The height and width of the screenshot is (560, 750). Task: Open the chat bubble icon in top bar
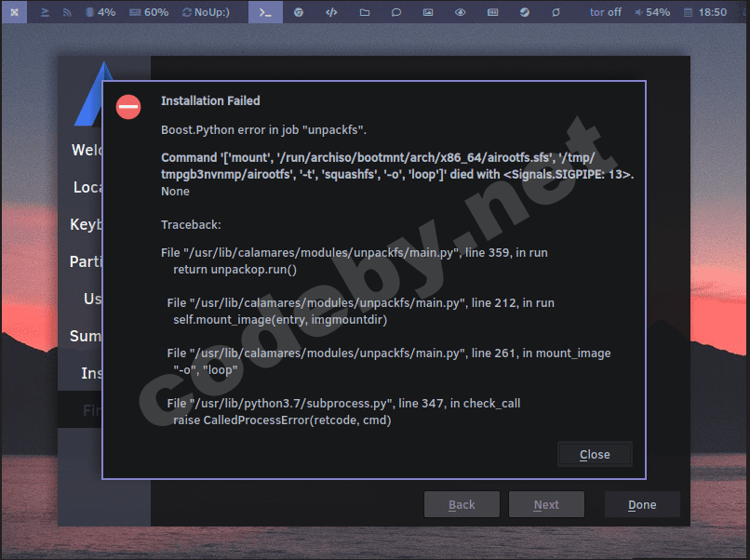[x=396, y=12]
